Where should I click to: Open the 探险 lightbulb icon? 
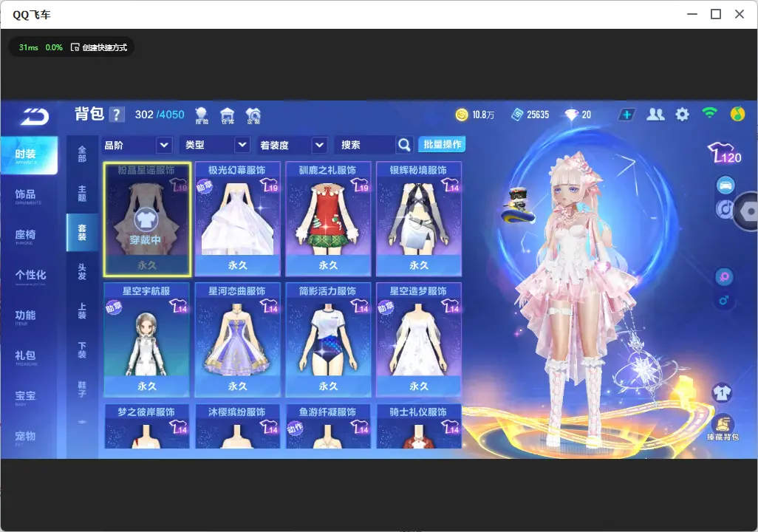[x=201, y=115]
